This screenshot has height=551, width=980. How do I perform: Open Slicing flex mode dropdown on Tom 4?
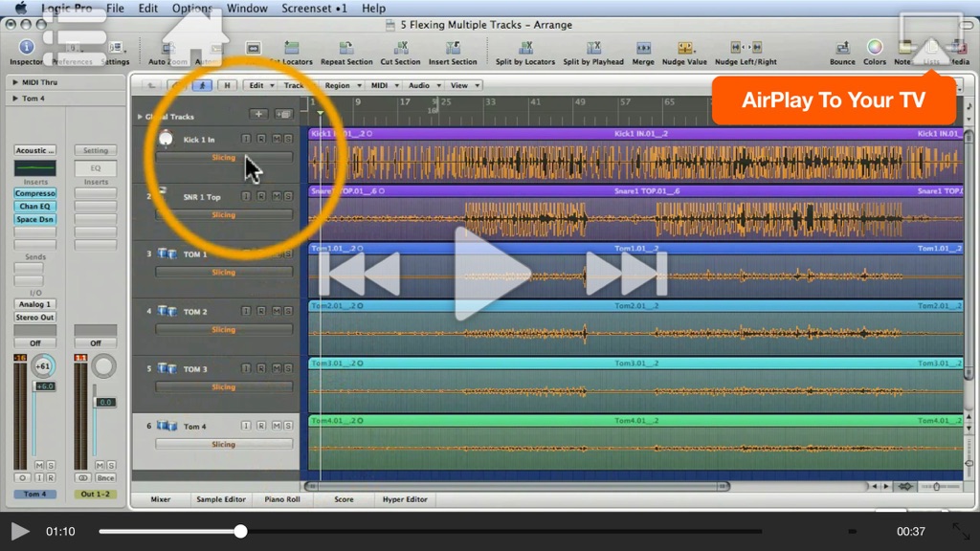pyautogui.click(x=224, y=444)
